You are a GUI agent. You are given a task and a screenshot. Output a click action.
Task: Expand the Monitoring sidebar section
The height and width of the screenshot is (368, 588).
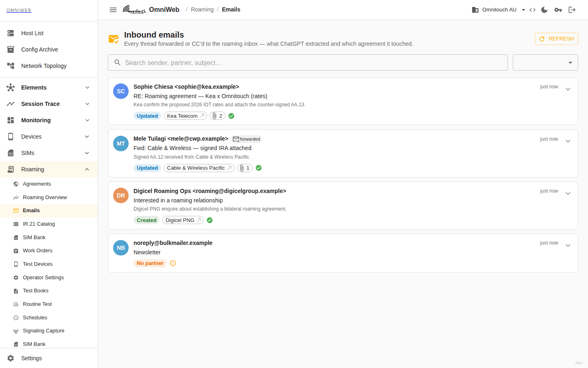[x=49, y=120]
